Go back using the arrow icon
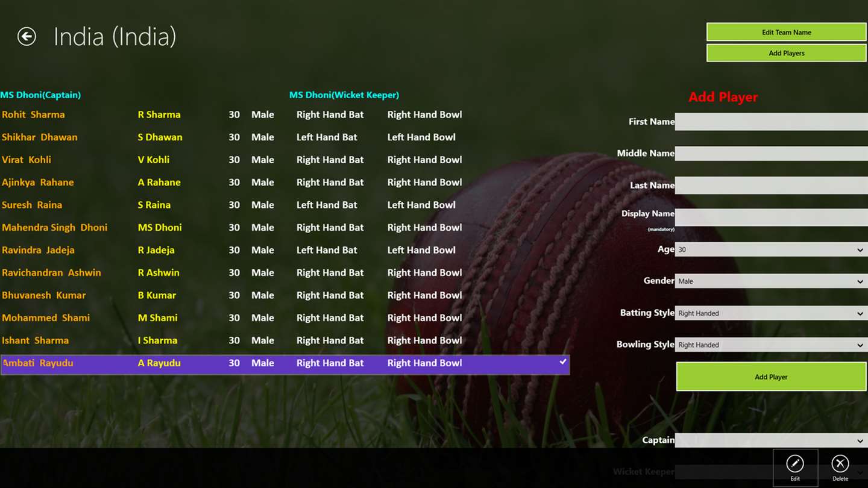The image size is (868, 488). tap(27, 37)
